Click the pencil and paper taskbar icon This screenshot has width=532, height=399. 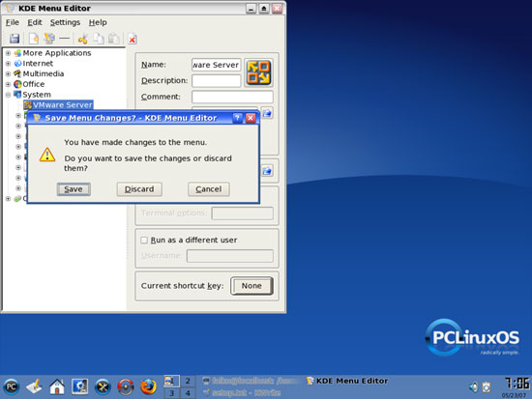[x=34, y=386]
